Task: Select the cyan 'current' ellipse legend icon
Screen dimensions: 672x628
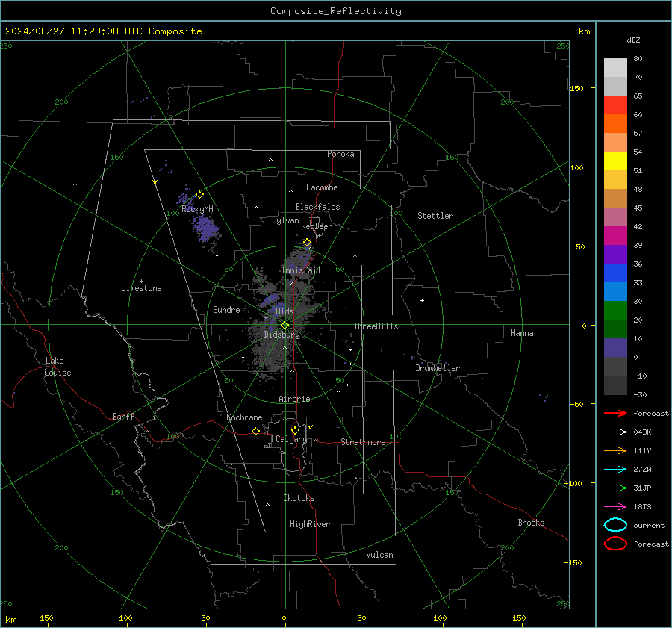Action: (615, 525)
